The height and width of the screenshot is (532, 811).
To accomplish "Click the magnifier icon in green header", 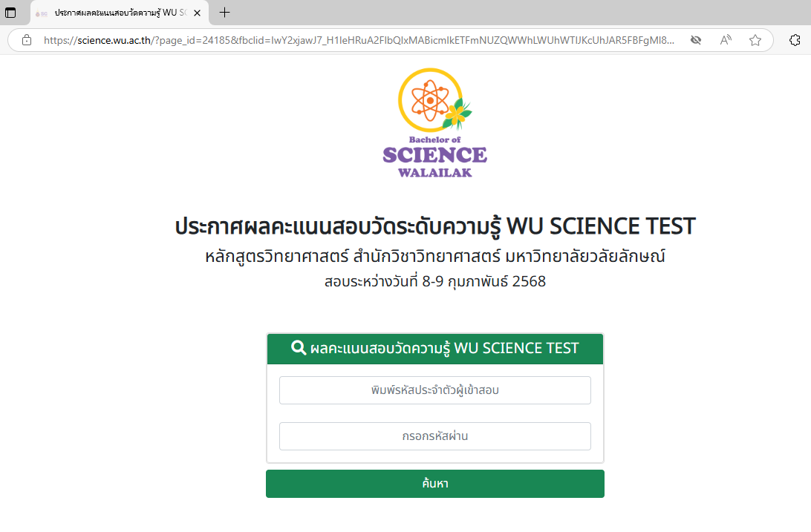I will tap(299, 348).
